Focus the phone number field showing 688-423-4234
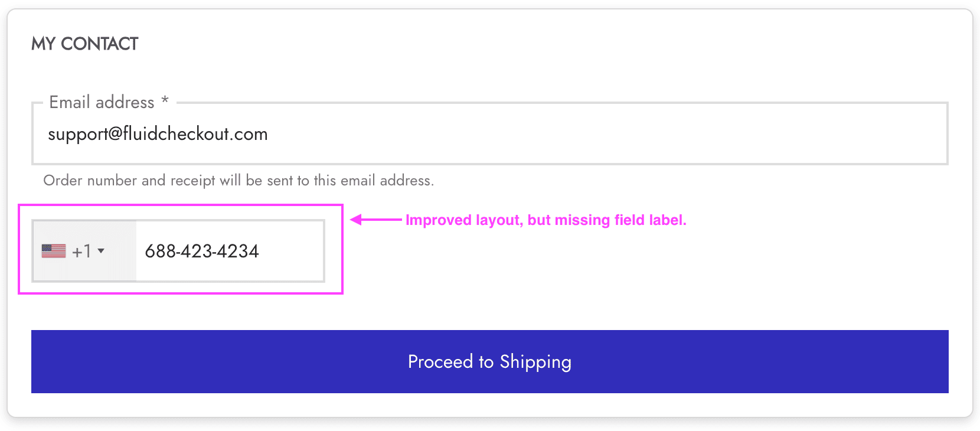The image size is (980, 431). pos(202,252)
